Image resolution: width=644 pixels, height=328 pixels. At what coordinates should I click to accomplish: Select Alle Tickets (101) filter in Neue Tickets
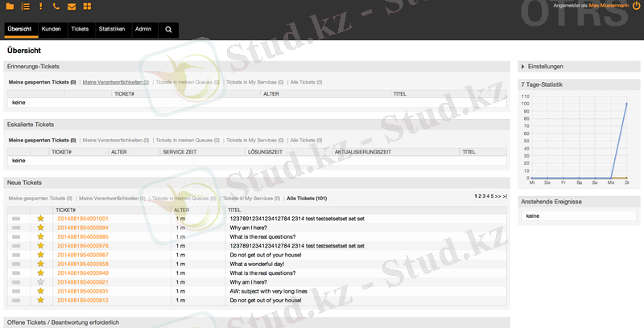307,199
